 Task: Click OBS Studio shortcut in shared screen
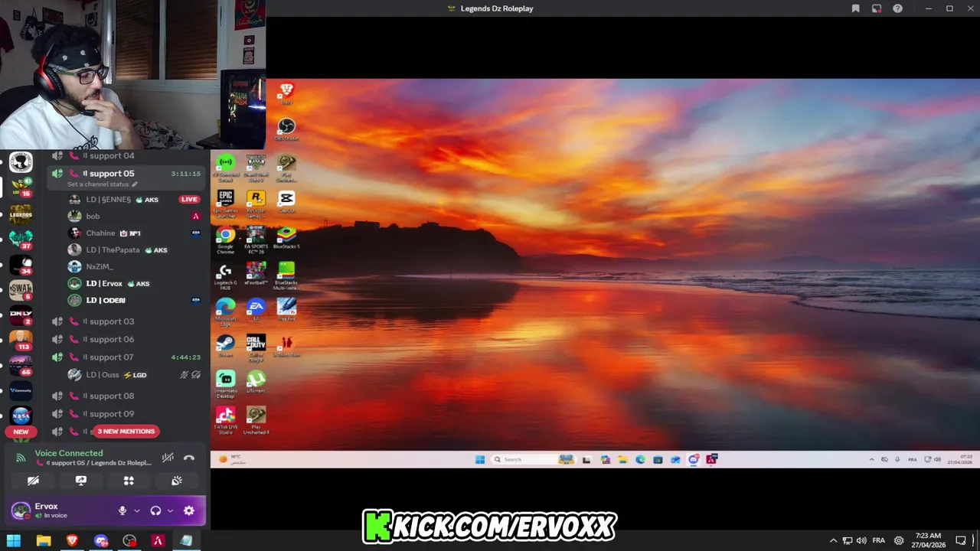coord(286,129)
